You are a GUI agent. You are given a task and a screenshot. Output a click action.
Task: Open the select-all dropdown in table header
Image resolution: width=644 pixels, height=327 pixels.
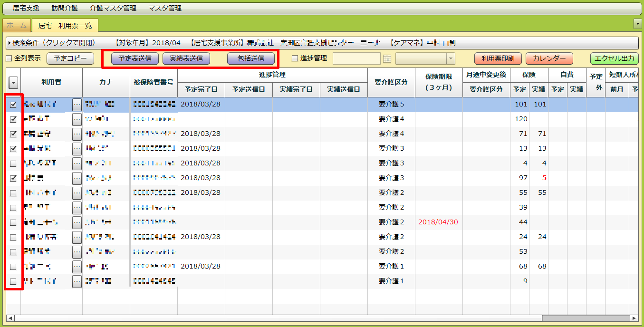tap(13, 83)
